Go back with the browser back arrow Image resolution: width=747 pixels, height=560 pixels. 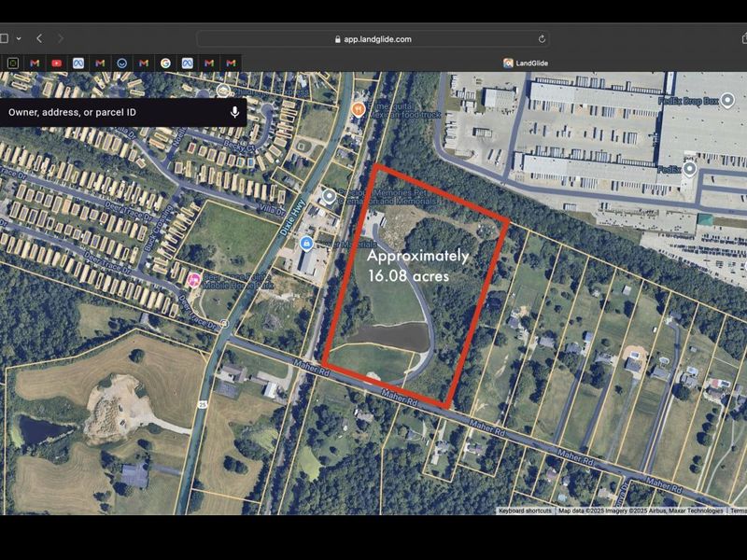39,38
